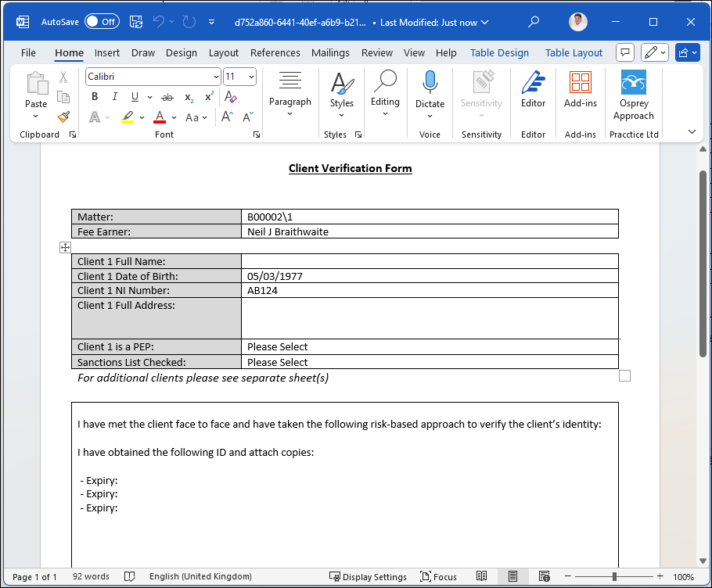Click the table move handle
Viewport: 712px width, 588px height.
pos(65,247)
